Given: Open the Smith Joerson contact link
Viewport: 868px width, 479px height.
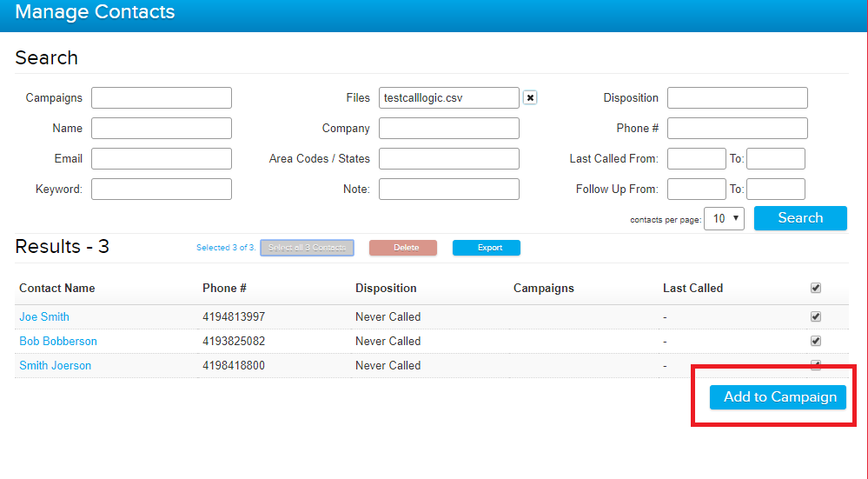Looking at the screenshot, I should coord(55,365).
